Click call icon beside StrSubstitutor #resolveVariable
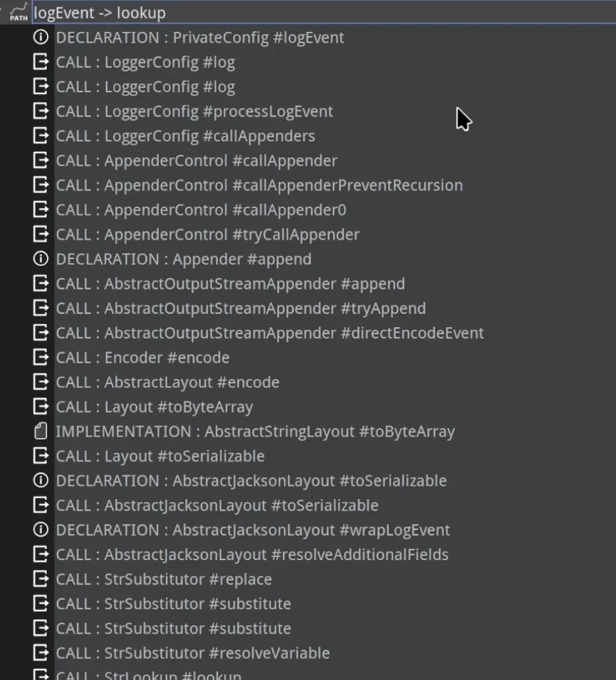This screenshot has width=616, height=680. coord(41,653)
